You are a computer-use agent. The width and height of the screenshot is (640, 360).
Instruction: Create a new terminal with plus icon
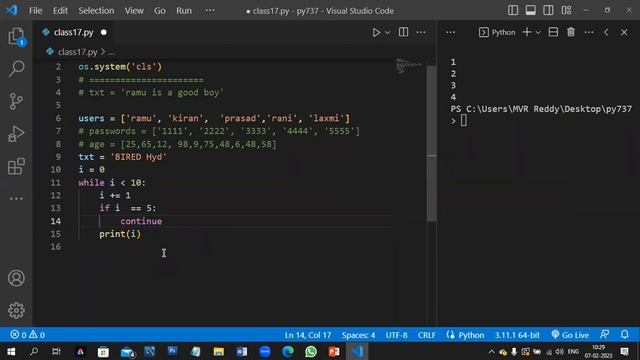tap(527, 32)
